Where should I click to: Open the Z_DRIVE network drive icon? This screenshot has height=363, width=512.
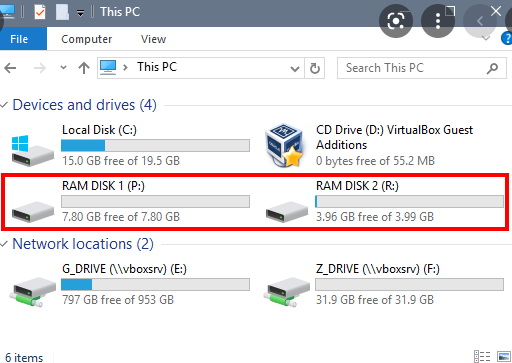coord(287,291)
